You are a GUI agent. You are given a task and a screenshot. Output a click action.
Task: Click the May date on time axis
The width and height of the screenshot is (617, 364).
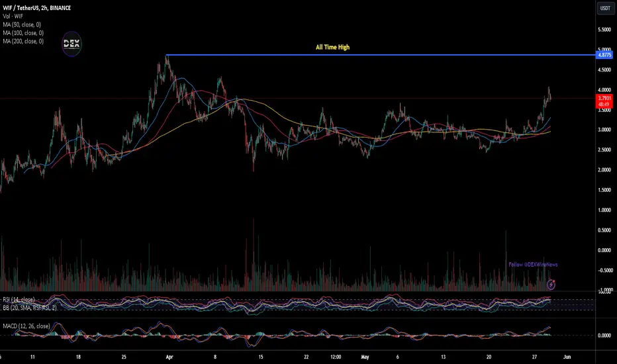coord(365,357)
